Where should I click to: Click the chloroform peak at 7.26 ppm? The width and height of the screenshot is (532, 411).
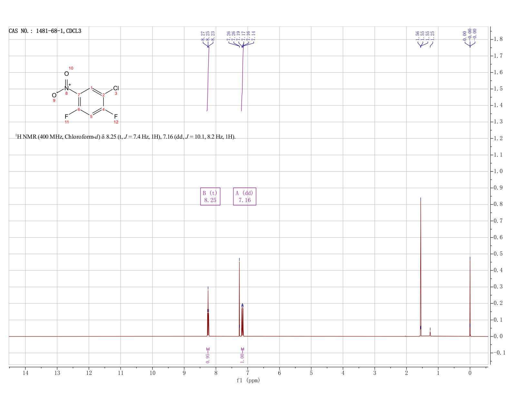[x=239, y=298]
